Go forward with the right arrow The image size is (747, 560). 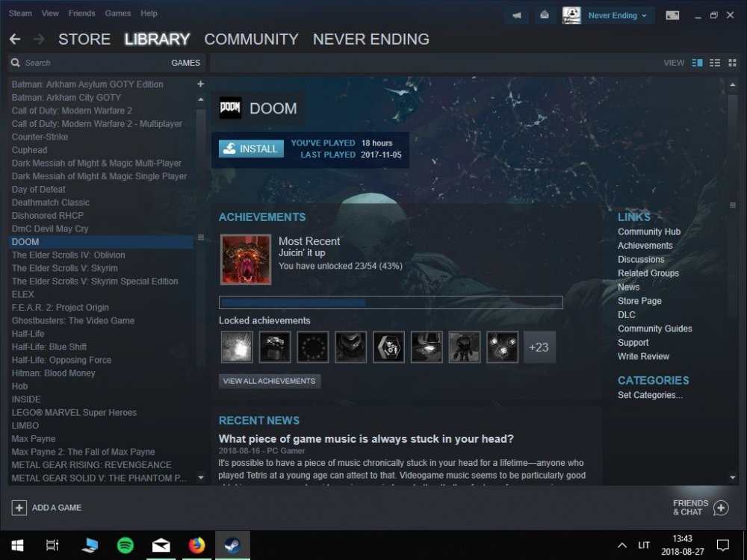point(39,39)
